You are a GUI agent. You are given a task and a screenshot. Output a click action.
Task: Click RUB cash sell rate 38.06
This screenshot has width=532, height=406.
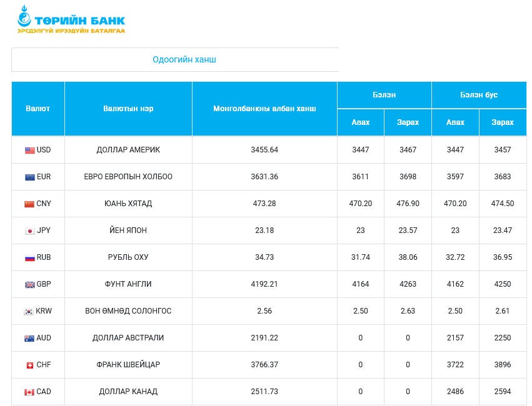pyautogui.click(x=408, y=257)
